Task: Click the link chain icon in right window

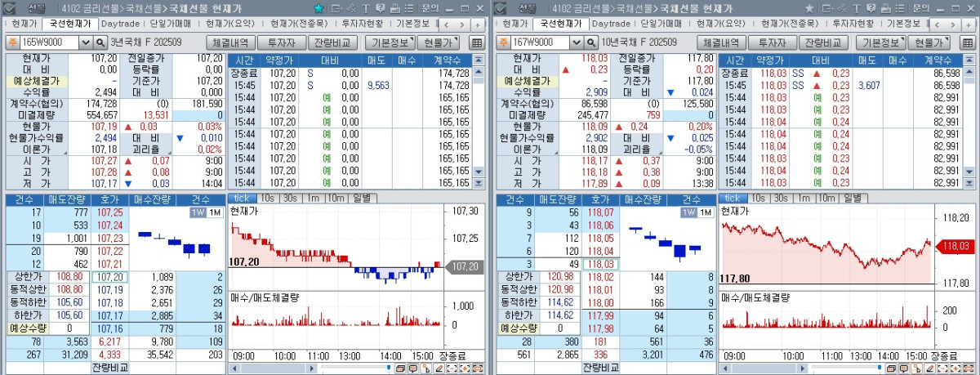Action: (x=842, y=8)
